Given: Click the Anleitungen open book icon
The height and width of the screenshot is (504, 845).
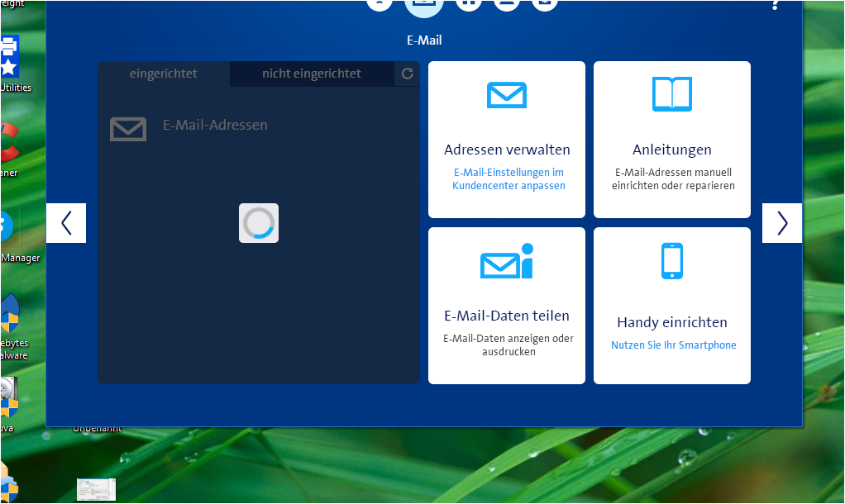Looking at the screenshot, I should click(x=671, y=94).
